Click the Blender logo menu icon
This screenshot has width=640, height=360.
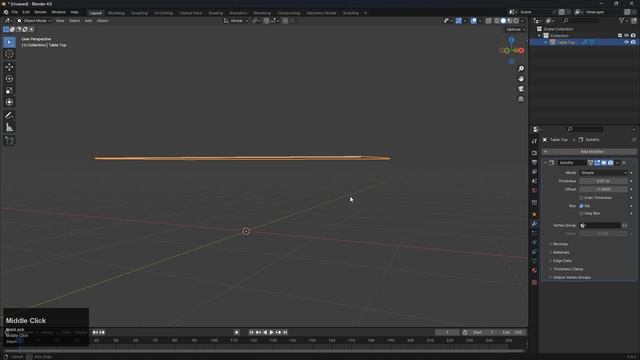[6, 12]
